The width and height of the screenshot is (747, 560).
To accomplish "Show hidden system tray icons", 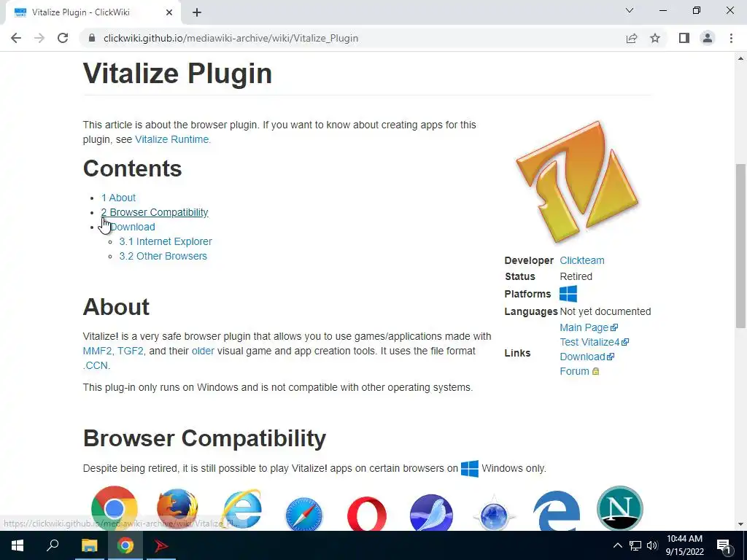I will pyautogui.click(x=617, y=545).
